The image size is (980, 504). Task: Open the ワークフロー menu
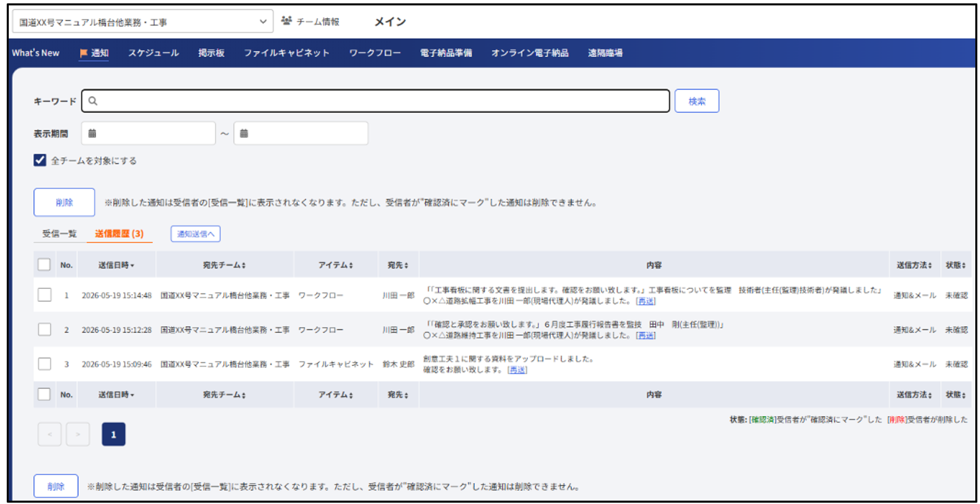(x=375, y=53)
